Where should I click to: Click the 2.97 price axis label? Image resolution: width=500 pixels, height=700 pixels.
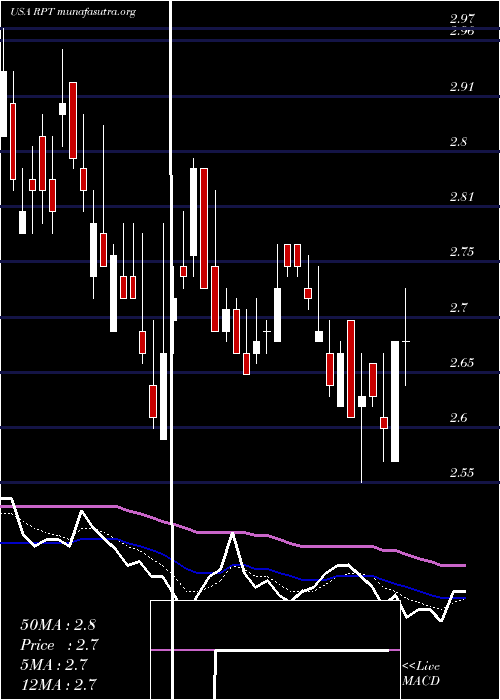[x=462, y=20]
